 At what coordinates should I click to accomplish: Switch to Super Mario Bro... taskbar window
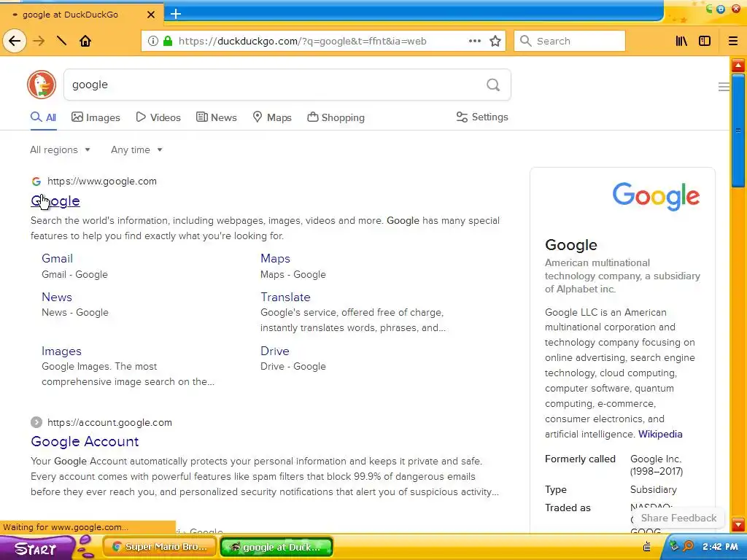click(160, 547)
